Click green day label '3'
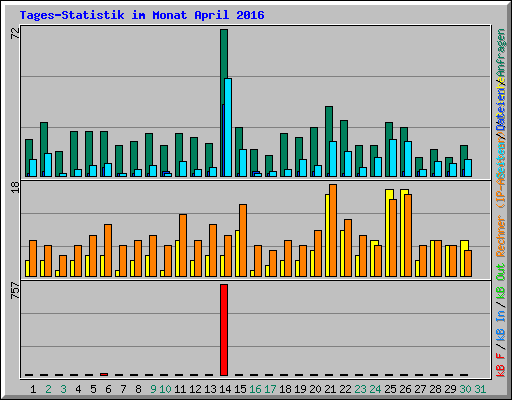Screen dimensions: 512x400 pos(63,389)
